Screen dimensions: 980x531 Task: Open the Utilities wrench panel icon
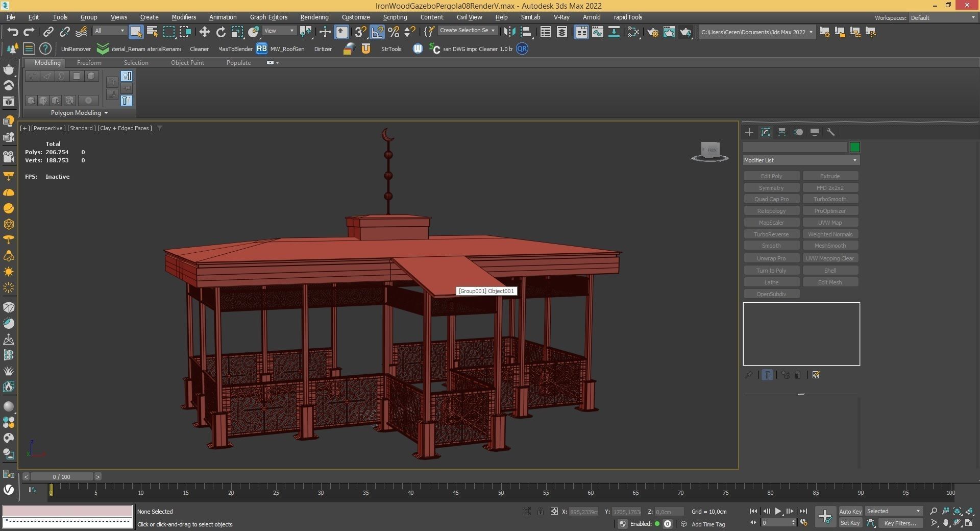tap(831, 132)
